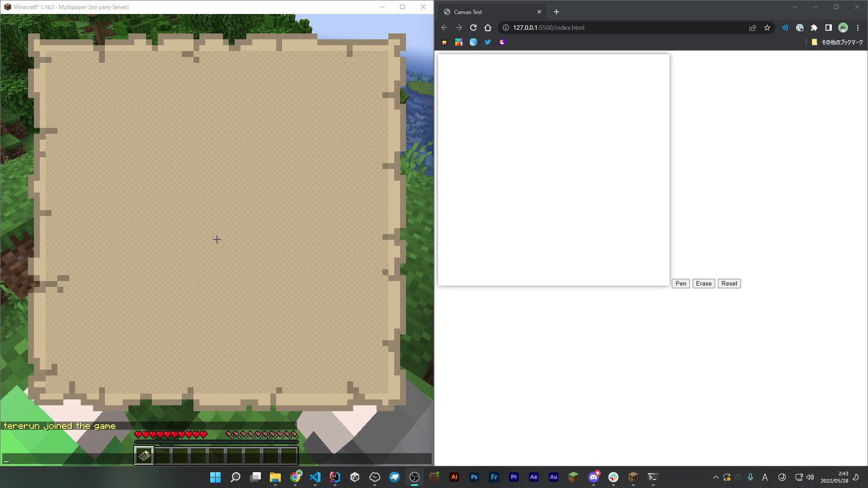Share this page icon in Chrome
This screenshot has width=868, height=488.
point(753,28)
